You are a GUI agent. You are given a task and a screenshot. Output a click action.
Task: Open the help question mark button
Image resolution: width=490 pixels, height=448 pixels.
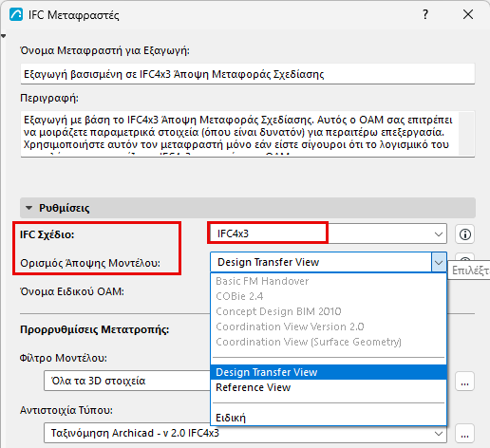425,14
